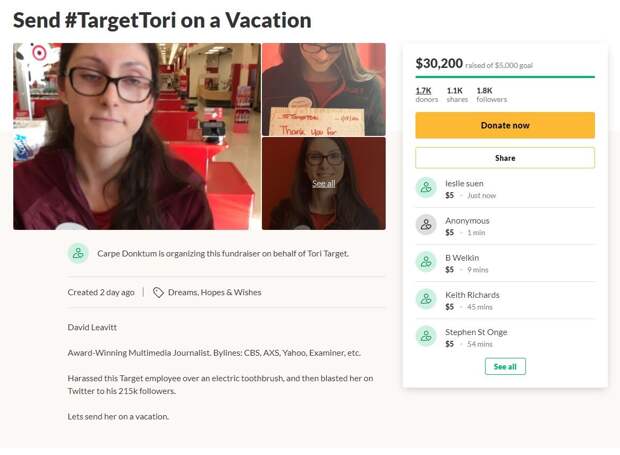Screen dimensions: 620x455
Task: Click Stephen St Onge's donor avatar icon
Action: (426, 336)
